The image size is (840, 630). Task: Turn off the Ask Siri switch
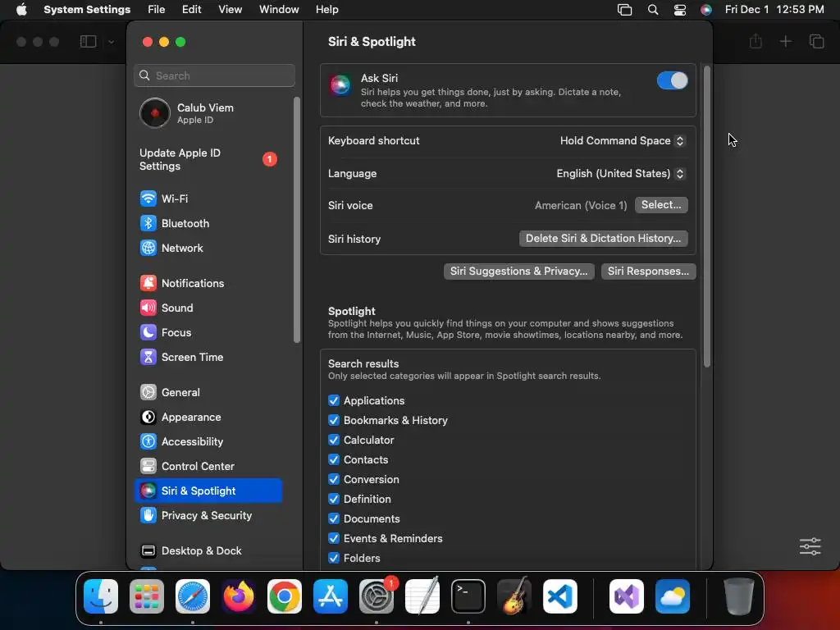click(x=672, y=81)
